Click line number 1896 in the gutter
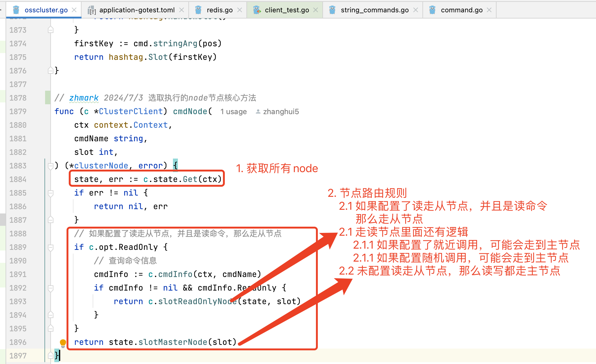The image size is (596, 364). [x=18, y=342]
